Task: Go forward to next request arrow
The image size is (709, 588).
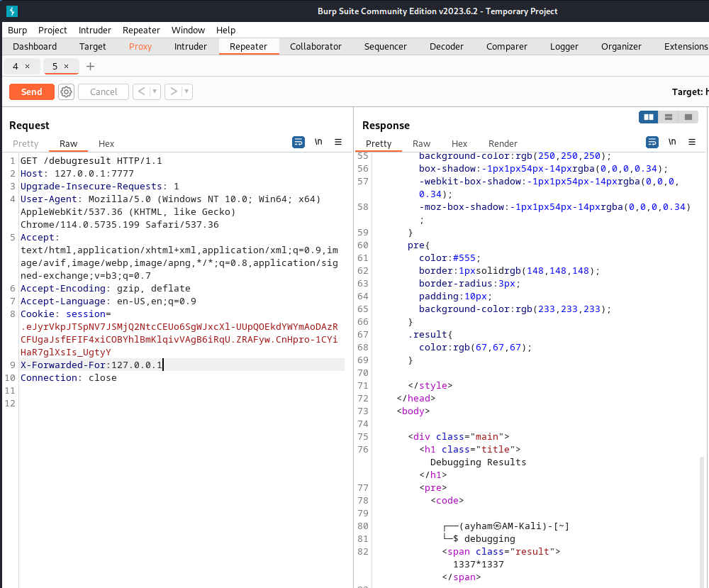Action: [x=173, y=91]
